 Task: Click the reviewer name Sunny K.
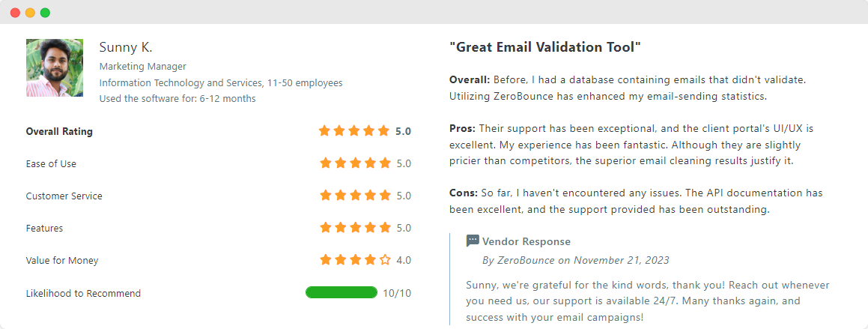[126, 48]
